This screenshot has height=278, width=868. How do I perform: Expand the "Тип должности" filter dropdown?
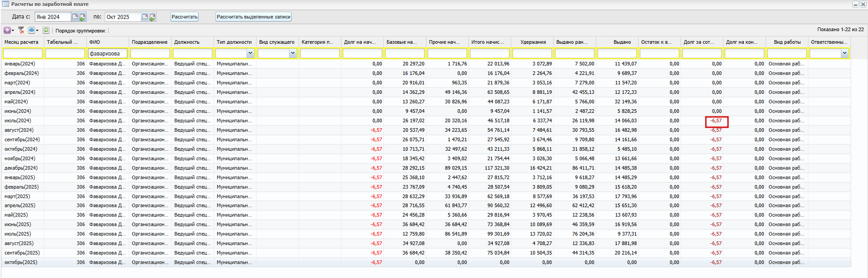click(x=250, y=53)
